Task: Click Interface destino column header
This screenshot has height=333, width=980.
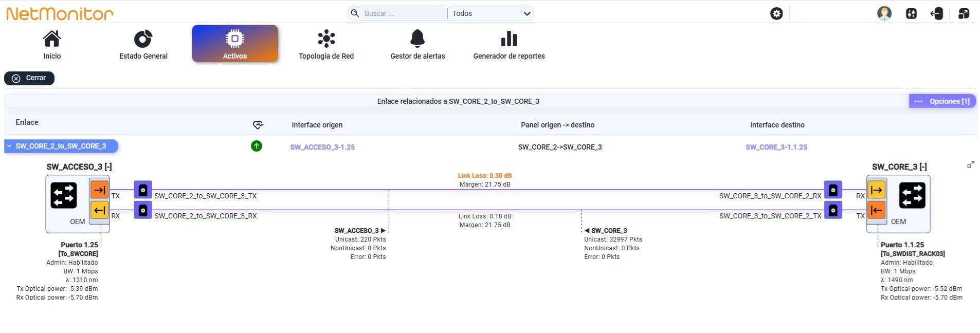Action: [x=777, y=125]
